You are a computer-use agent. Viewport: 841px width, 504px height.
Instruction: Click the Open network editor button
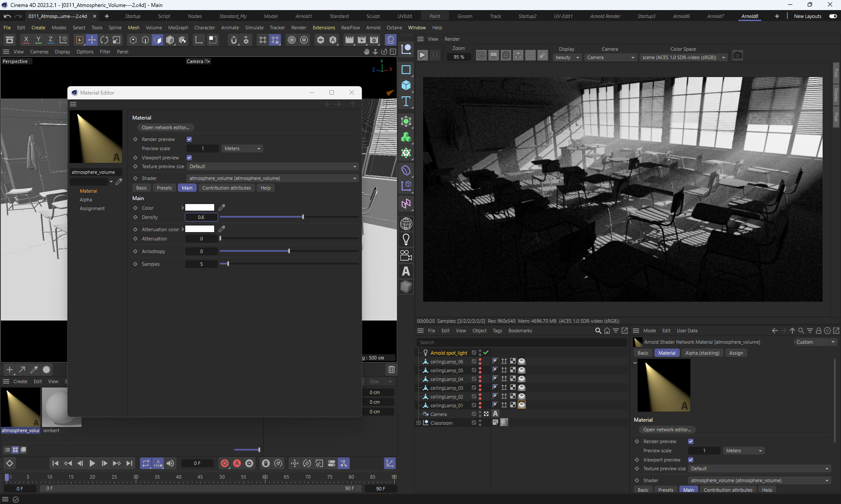click(x=165, y=127)
